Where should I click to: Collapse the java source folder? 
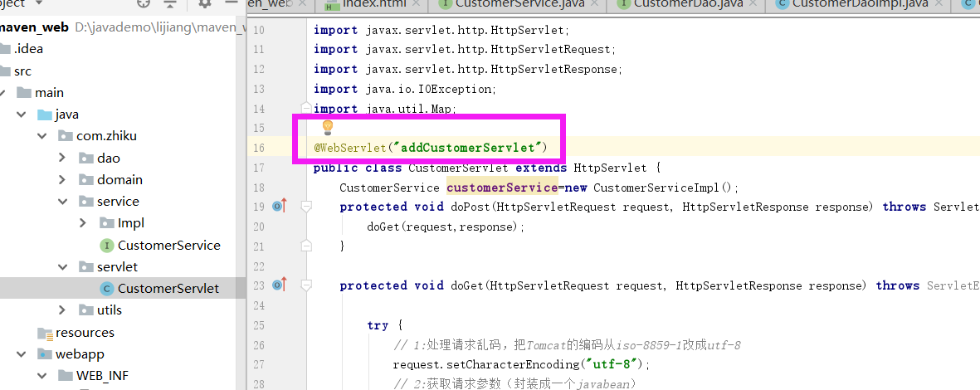22,115
